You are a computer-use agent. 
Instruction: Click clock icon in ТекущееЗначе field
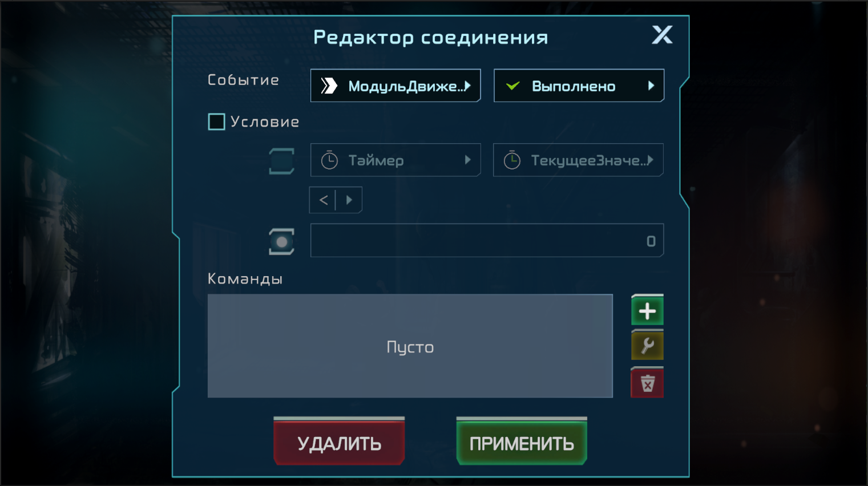(512, 160)
